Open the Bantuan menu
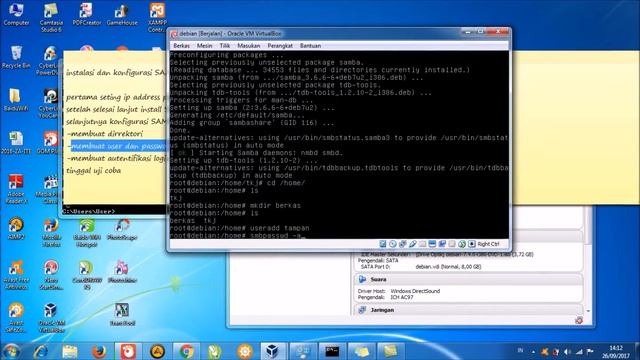The width and height of the screenshot is (640, 360). point(310,46)
